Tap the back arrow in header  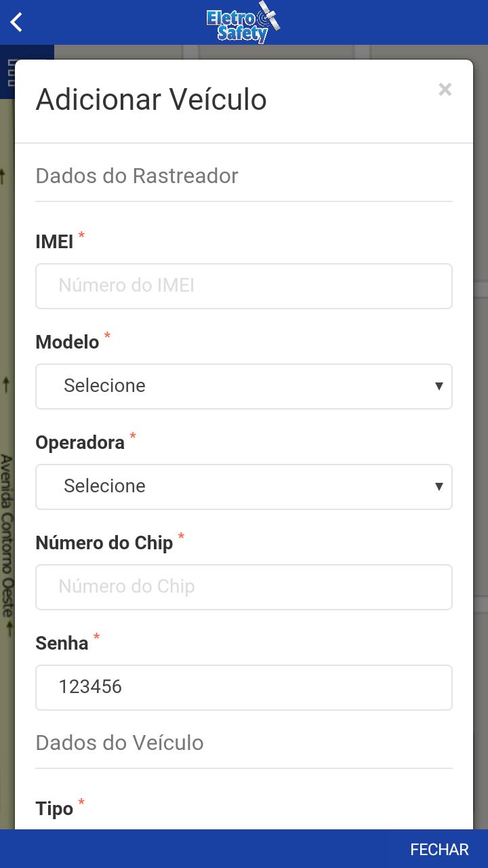17,22
